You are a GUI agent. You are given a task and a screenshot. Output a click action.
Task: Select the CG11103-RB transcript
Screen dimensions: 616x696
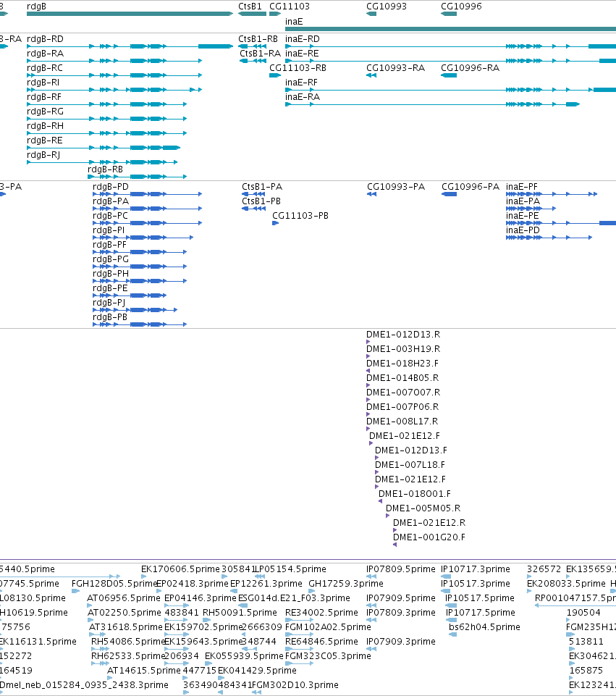pos(298,68)
